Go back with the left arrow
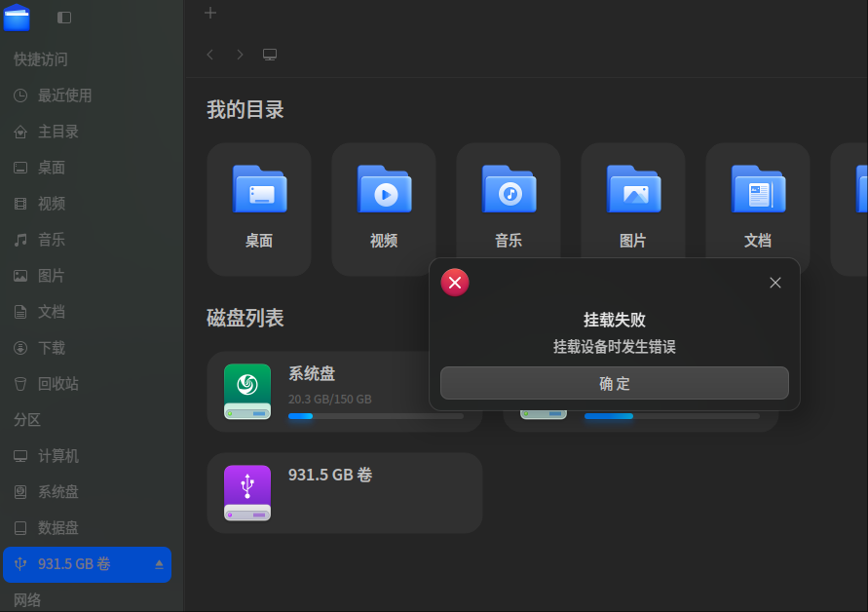Screen dimensions: 868x612 [209, 55]
